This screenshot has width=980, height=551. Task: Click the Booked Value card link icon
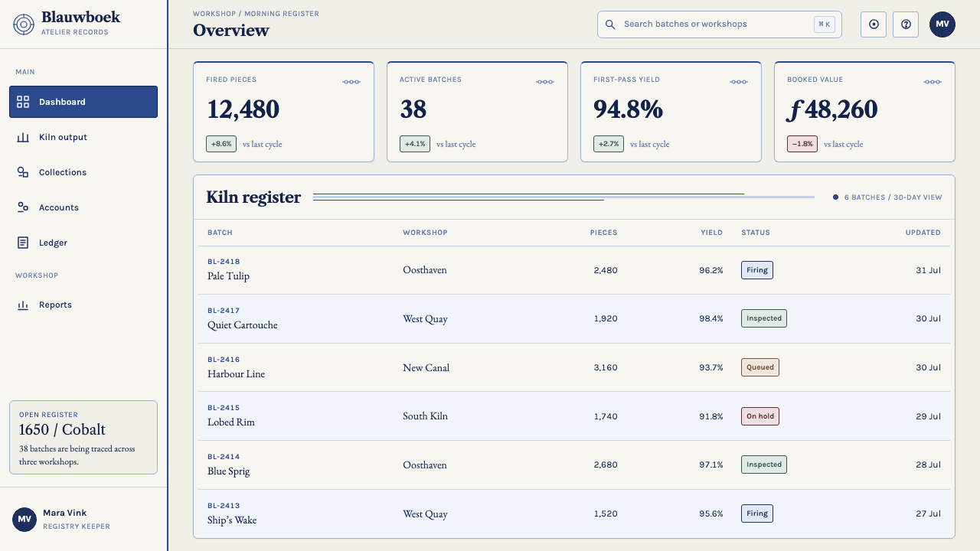[x=933, y=82]
